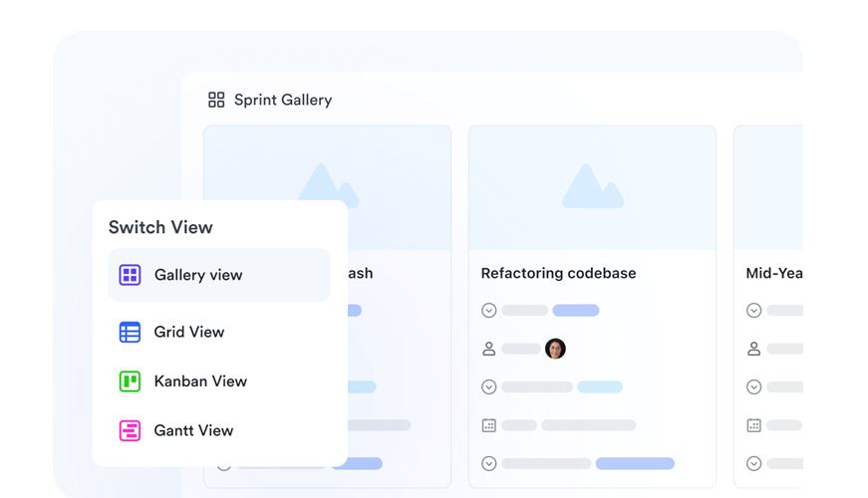This screenshot has width=868, height=498.
Task: Click the assignee avatar on Refactoring codebase
Action: pyautogui.click(x=555, y=349)
